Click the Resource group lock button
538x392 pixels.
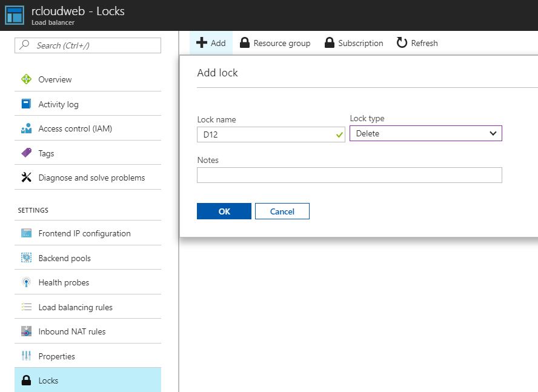coord(275,43)
